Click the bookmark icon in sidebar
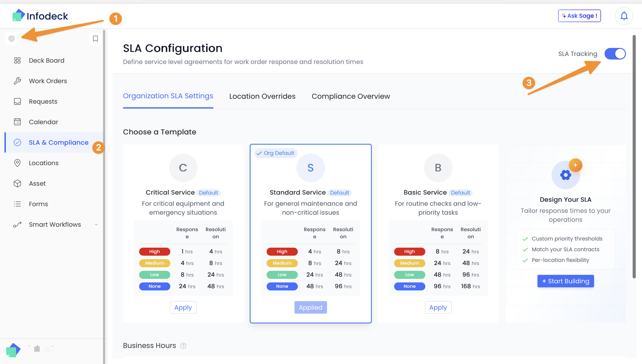This screenshot has width=642, height=364. coord(95,38)
